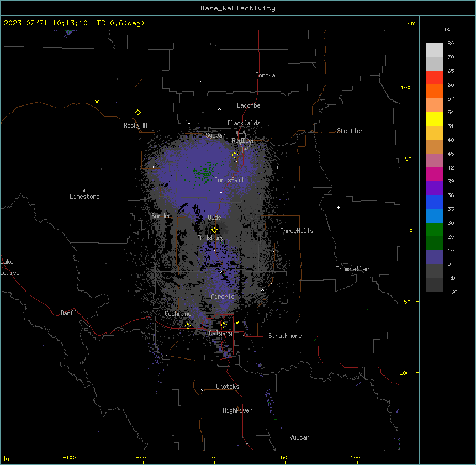Click the km label at bottom left
Image resolution: width=476 pixels, height=465 pixels.
[x=8, y=458]
